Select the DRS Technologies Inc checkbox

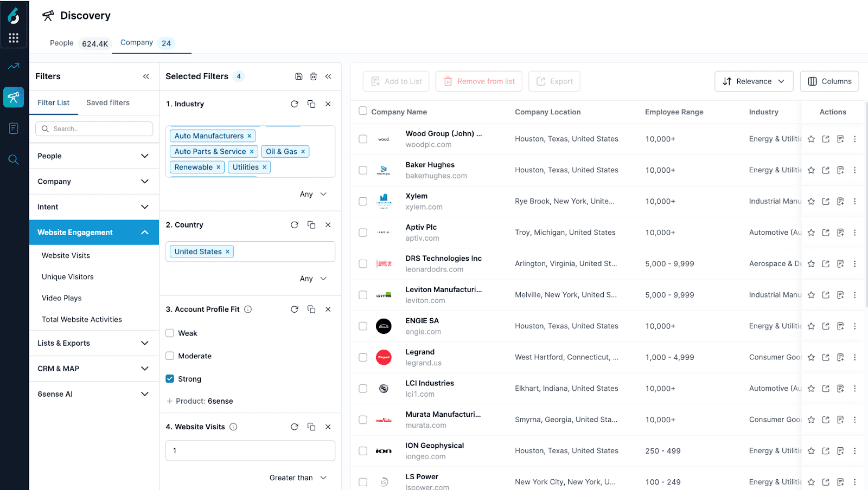tap(363, 264)
